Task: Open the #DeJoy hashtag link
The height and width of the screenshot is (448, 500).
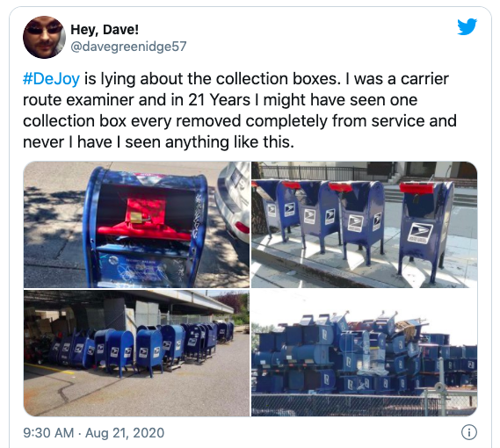Action: pyautogui.click(x=51, y=79)
